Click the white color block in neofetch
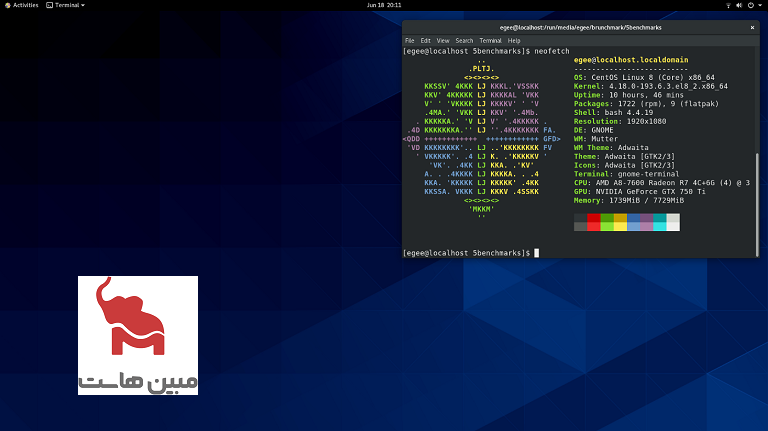 673,222
